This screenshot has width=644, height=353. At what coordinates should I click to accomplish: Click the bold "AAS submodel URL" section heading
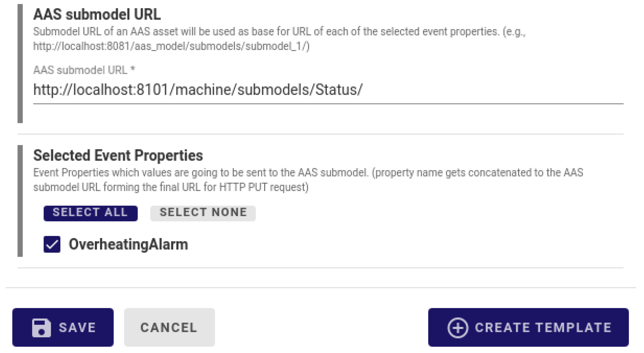click(x=97, y=14)
